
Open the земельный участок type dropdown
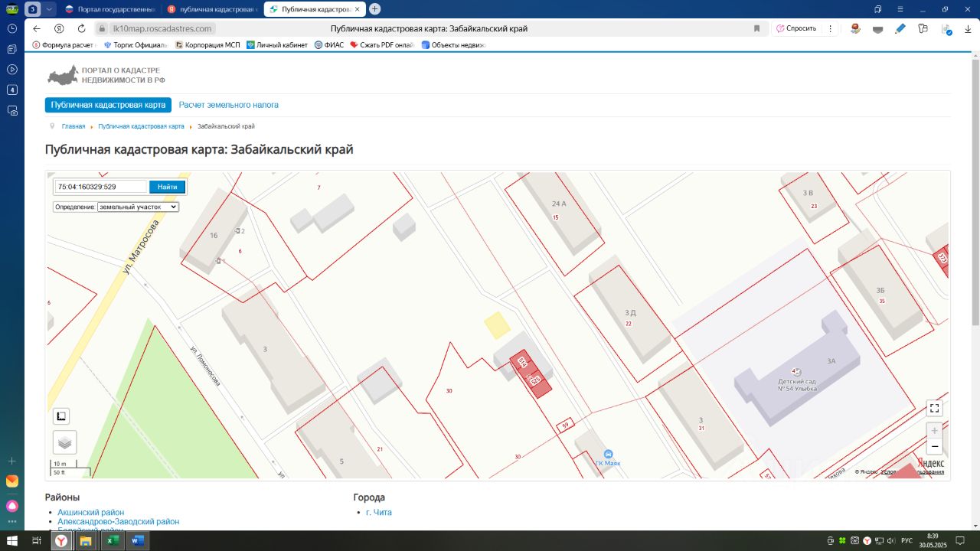(x=138, y=207)
